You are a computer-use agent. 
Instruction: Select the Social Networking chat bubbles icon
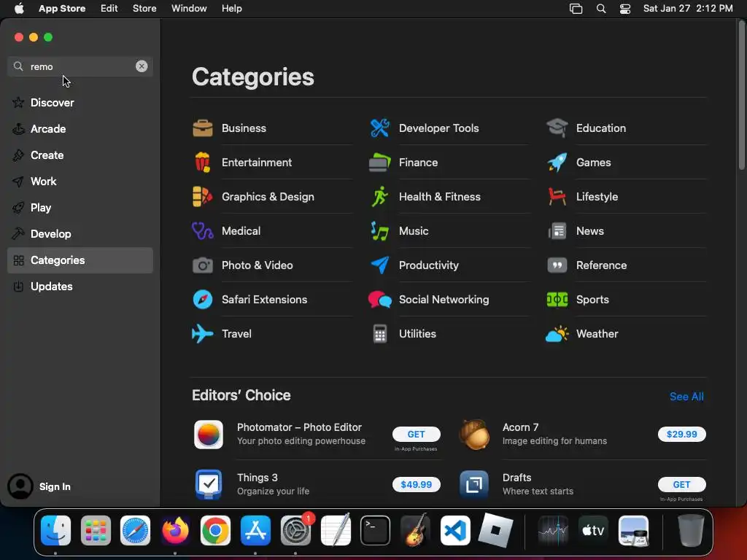(x=379, y=300)
